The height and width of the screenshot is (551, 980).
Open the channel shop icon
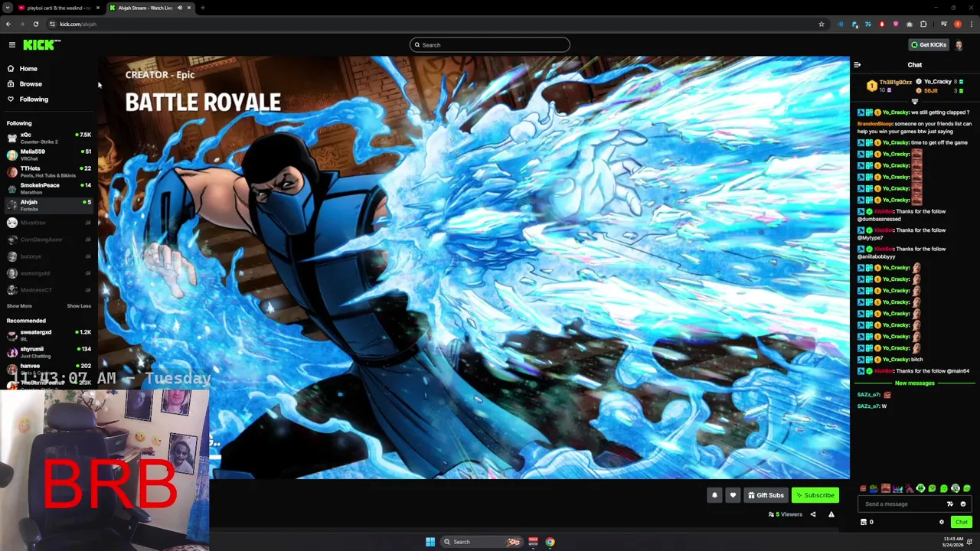[864, 522]
